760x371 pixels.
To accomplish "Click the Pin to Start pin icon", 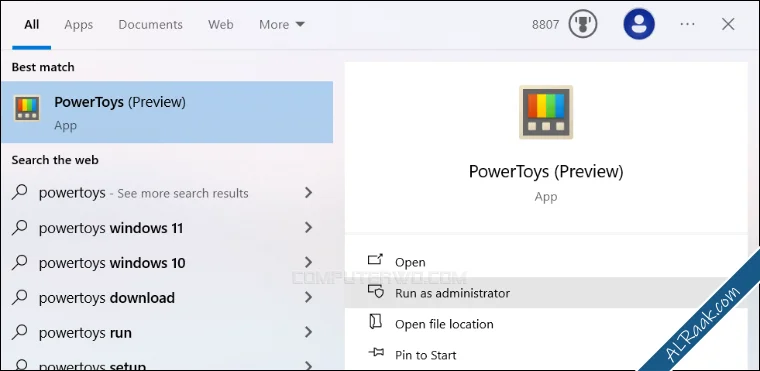I will coord(376,353).
